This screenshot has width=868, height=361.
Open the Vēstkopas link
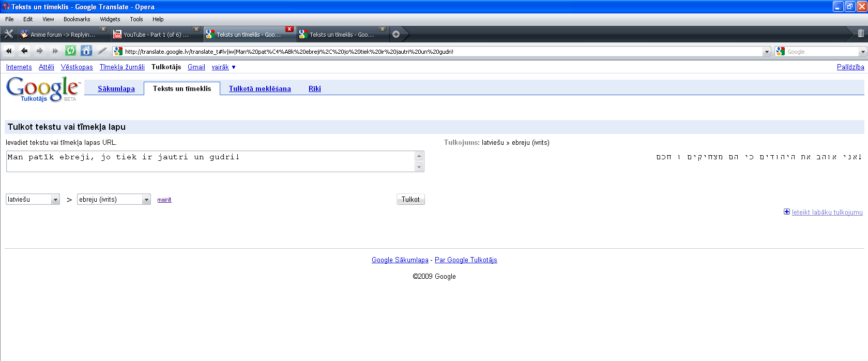pos(77,67)
